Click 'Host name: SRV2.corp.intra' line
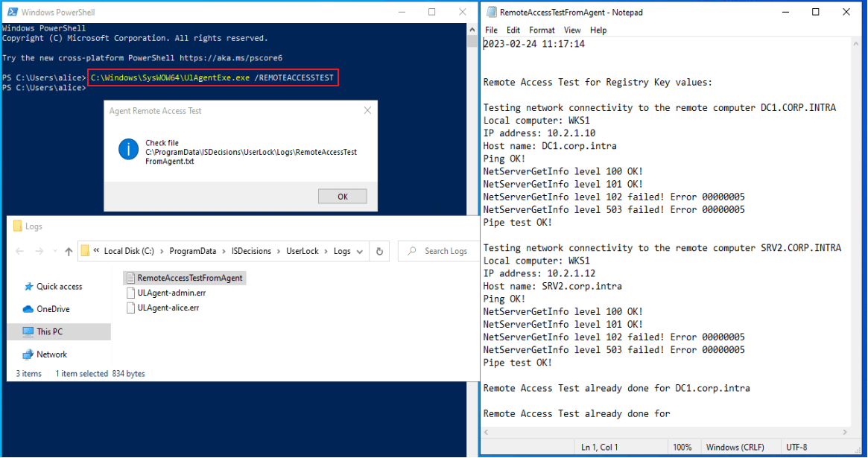868x458 pixels. click(x=552, y=286)
